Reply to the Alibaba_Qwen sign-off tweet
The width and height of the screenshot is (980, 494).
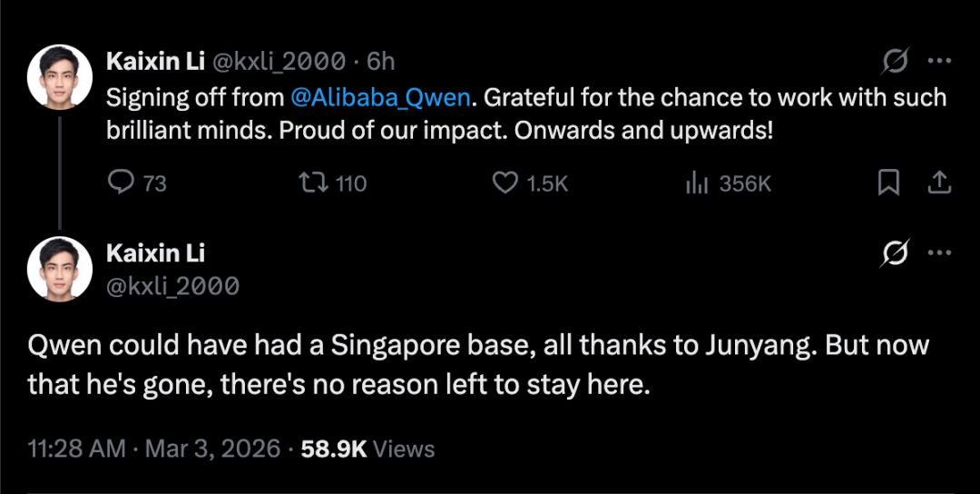coord(122,183)
